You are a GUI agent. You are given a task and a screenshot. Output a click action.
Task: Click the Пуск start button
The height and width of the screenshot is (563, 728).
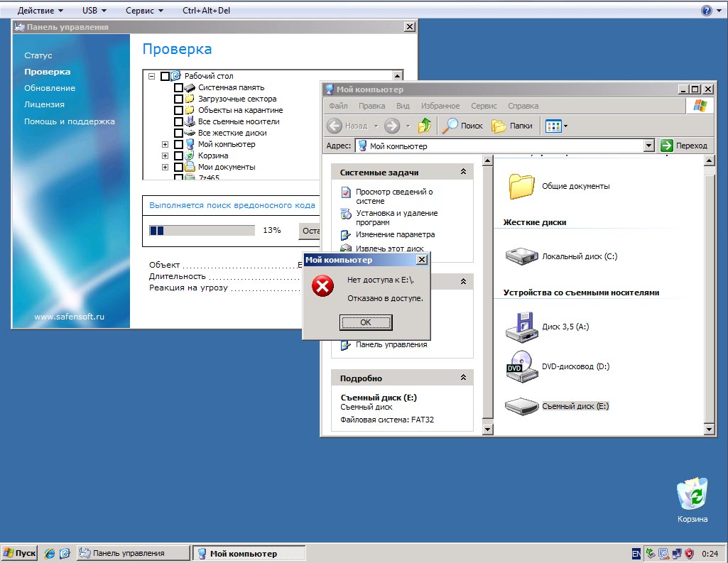click(x=20, y=553)
